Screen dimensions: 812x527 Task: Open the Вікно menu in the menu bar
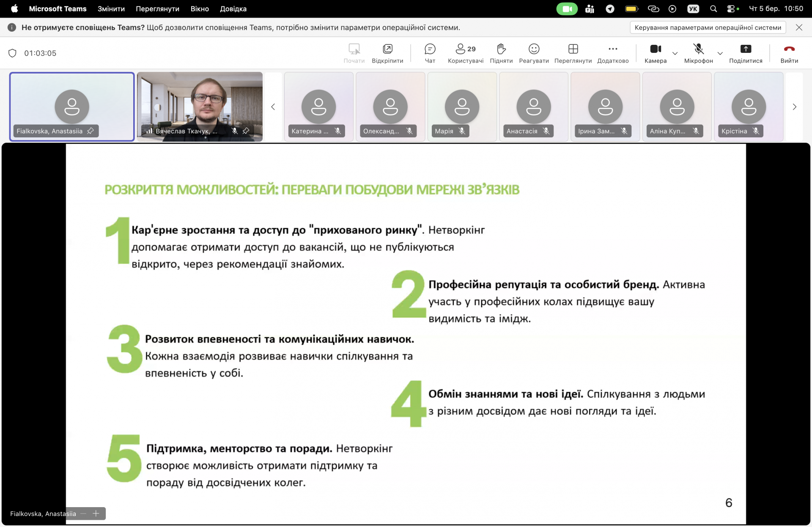200,9
